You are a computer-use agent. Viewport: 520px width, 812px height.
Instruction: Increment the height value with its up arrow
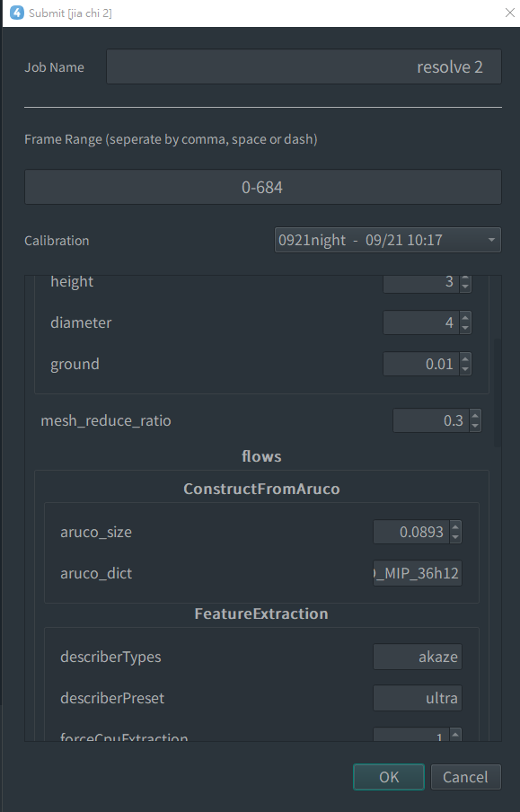465,278
